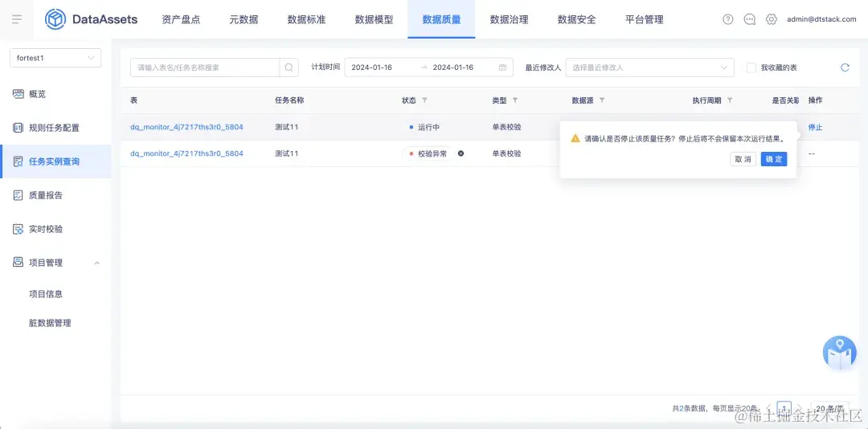Click the 任务名称 column header
This screenshot has height=429, width=868.
(x=289, y=100)
